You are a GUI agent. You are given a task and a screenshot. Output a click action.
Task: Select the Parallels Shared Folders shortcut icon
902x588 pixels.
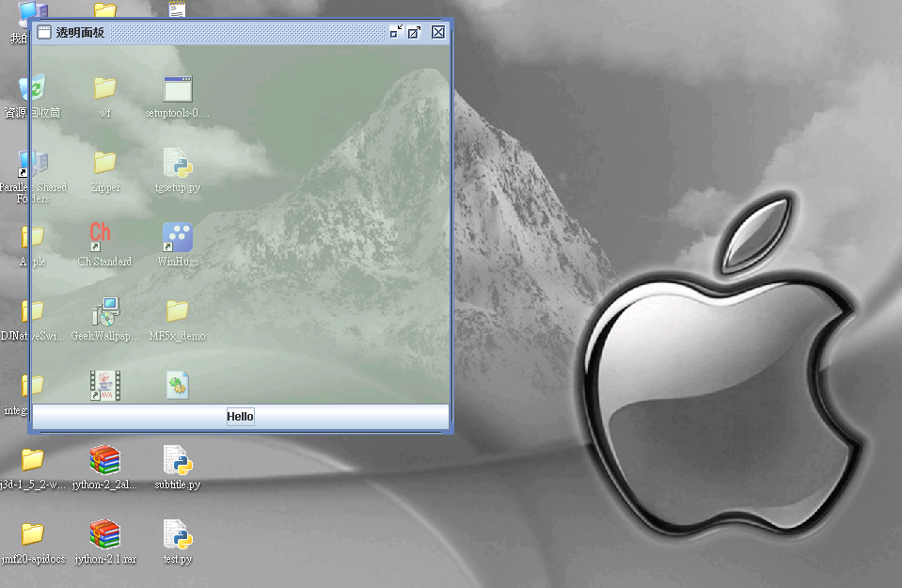click(x=33, y=164)
